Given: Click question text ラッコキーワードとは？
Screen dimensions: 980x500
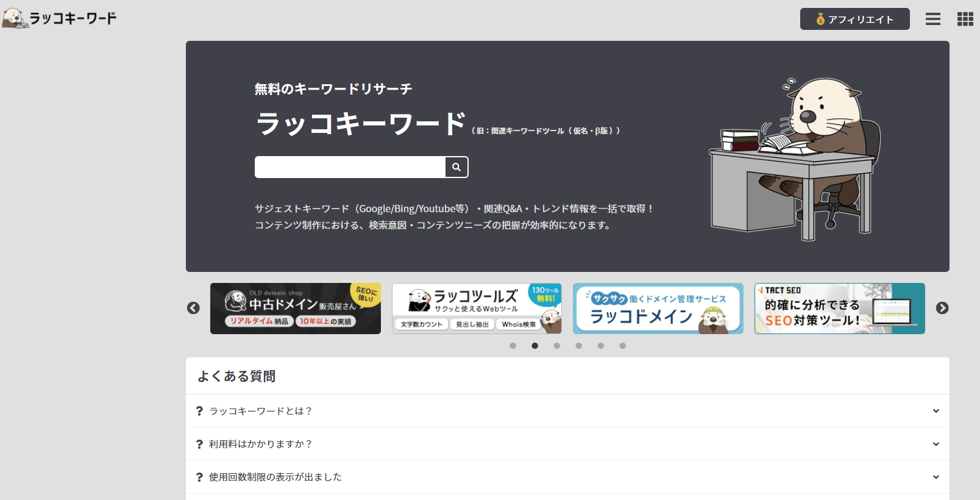Looking at the screenshot, I should (x=261, y=411).
